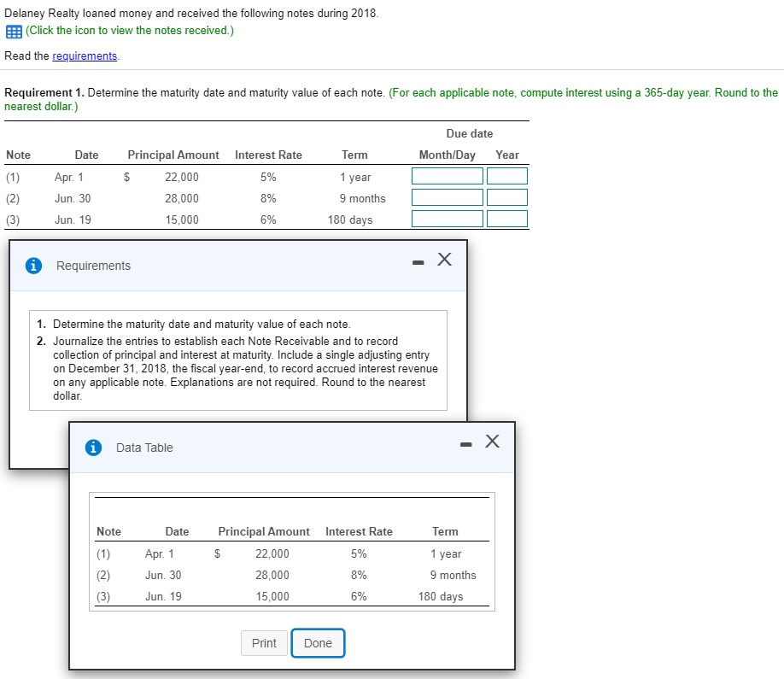Click 'Jun. 19' date in main table
This screenshot has width=784, height=679.
click(x=73, y=220)
